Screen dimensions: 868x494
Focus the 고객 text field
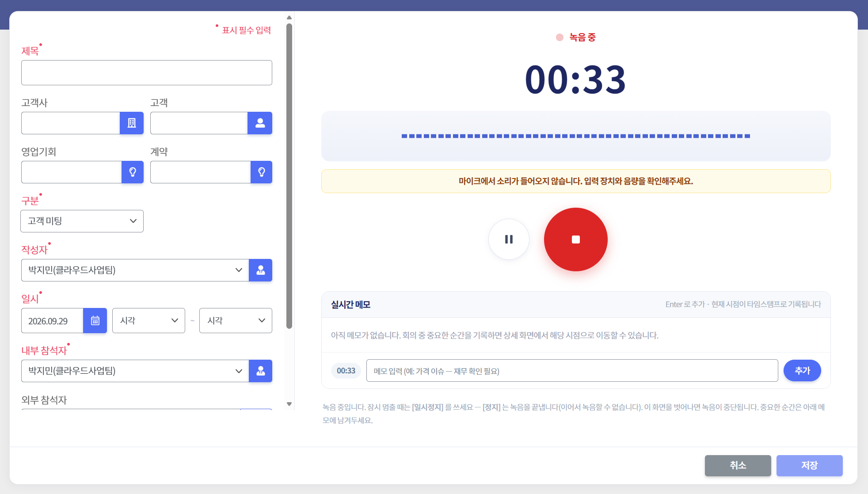[x=199, y=123]
